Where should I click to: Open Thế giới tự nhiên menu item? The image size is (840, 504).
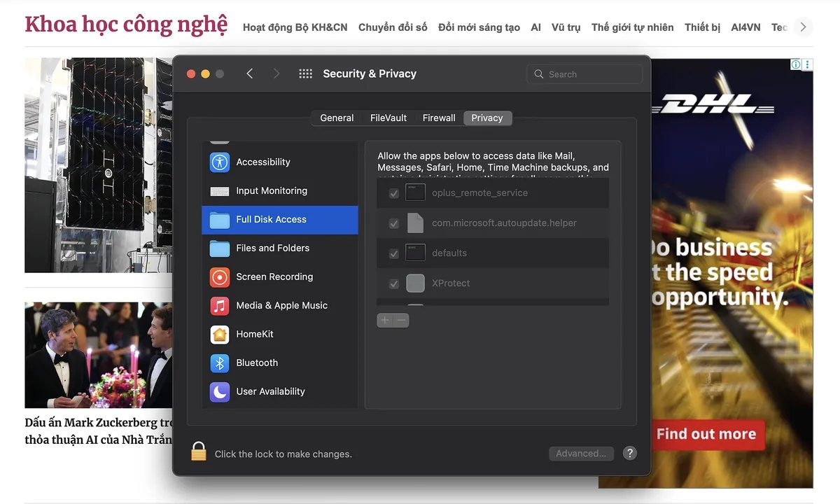[632, 27]
